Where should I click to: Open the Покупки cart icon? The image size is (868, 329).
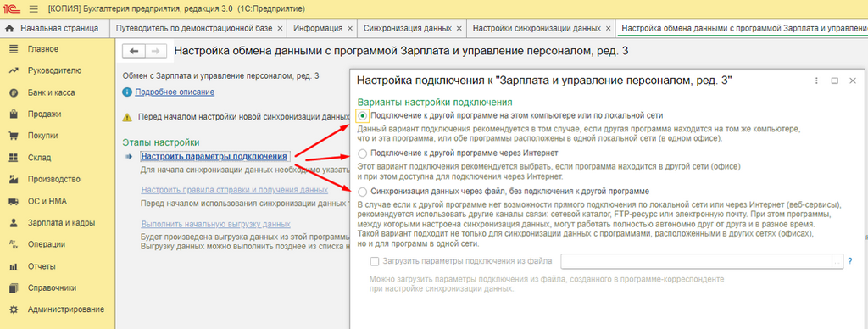[14, 136]
